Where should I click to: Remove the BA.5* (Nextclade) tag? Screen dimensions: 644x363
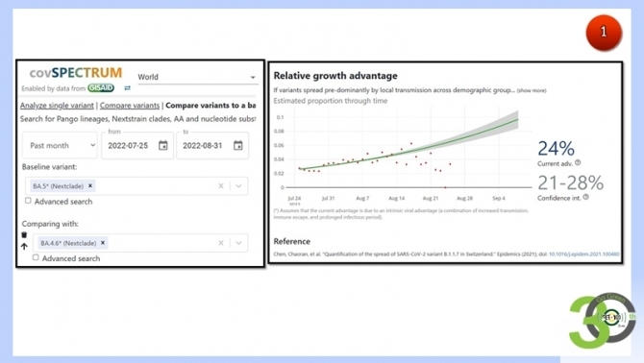pyautogui.click(x=90, y=185)
